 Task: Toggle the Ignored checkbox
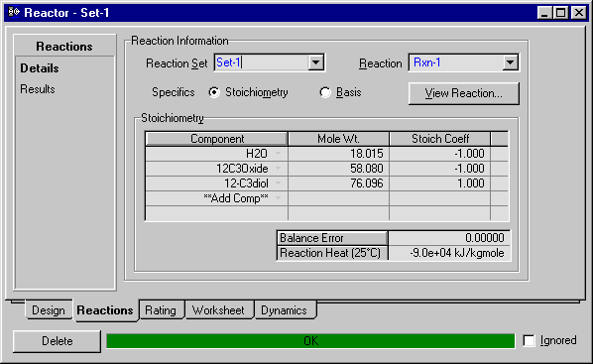coord(529,340)
